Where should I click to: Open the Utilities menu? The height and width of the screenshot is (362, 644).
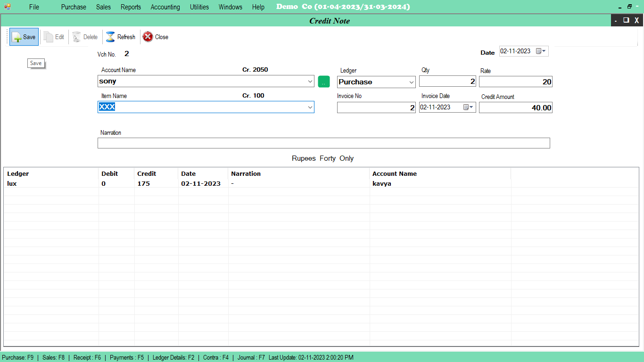(199, 7)
